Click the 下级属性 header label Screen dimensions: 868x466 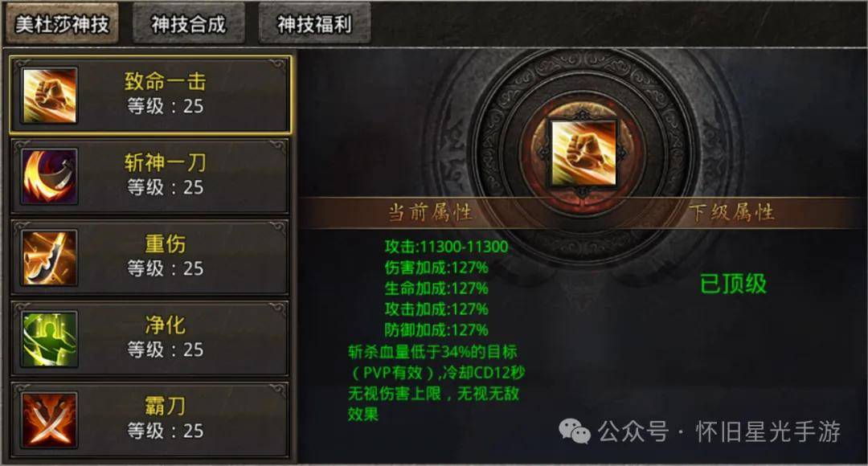pos(731,213)
